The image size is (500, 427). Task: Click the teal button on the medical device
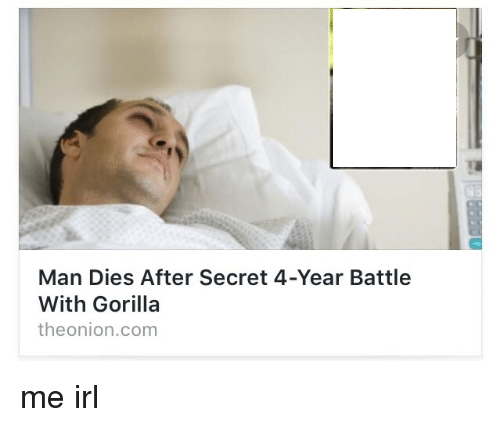point(476,243)
